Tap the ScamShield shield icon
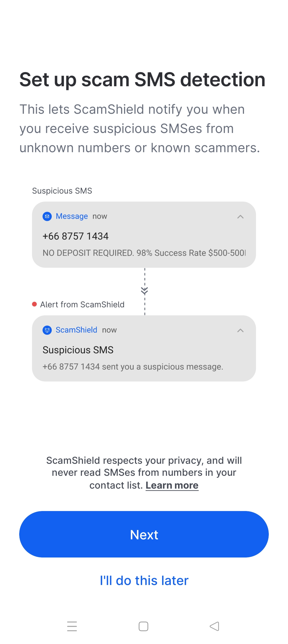The image size is (288, 644). click(47, 330)
